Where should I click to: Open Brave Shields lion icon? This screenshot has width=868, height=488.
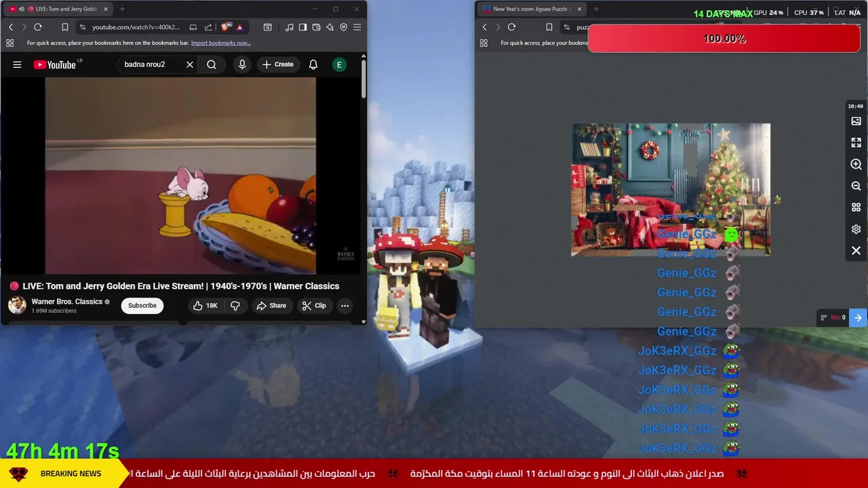click(x=226, y=27)
